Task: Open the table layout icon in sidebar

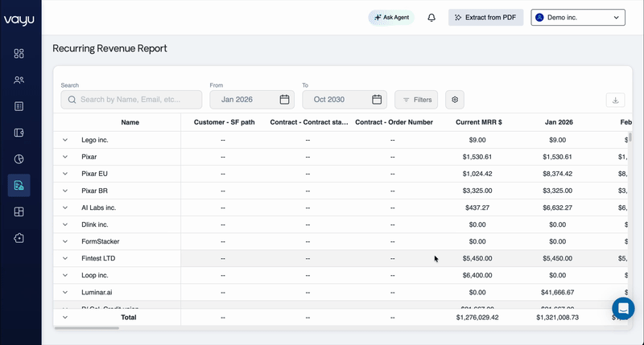Action: 19,212
